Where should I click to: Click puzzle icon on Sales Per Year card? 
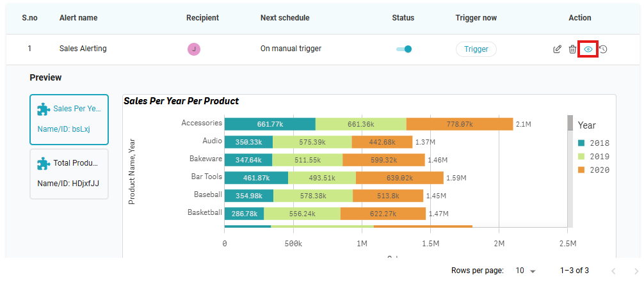point(44,109)
